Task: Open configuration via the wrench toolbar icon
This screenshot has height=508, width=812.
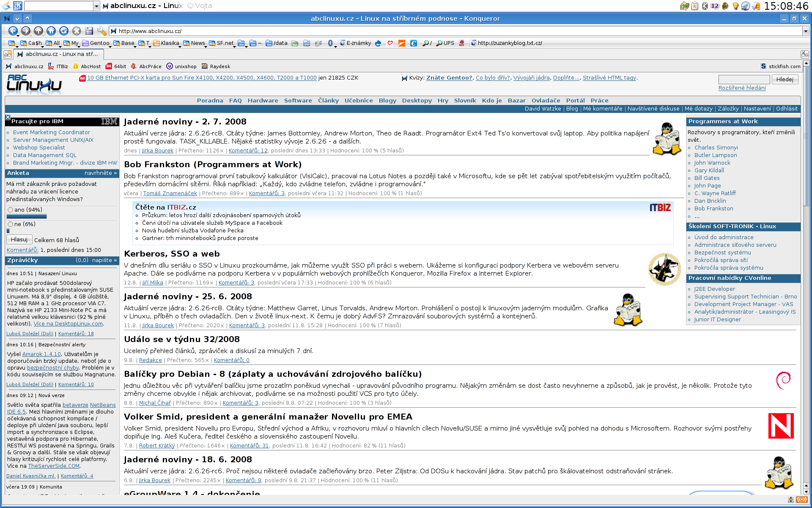Action: point(102,31)
